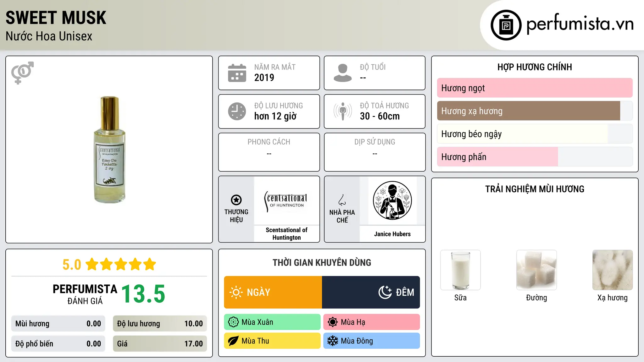Click the first gold rating star
Viewport: 644px width, 362px height.
click(x=92, y=264)
